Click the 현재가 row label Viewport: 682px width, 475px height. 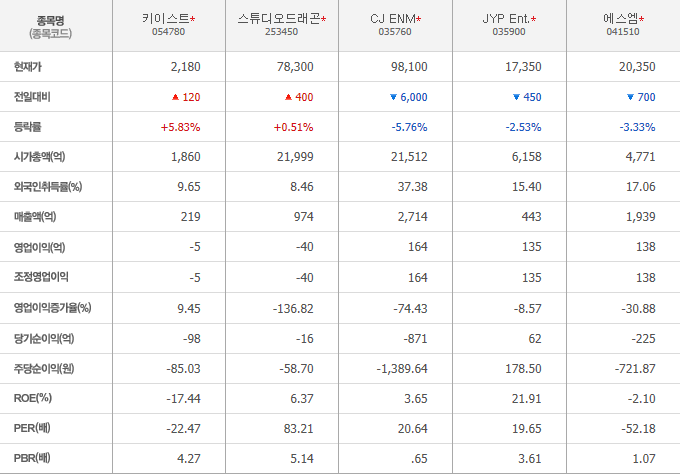tap(28, 67)
